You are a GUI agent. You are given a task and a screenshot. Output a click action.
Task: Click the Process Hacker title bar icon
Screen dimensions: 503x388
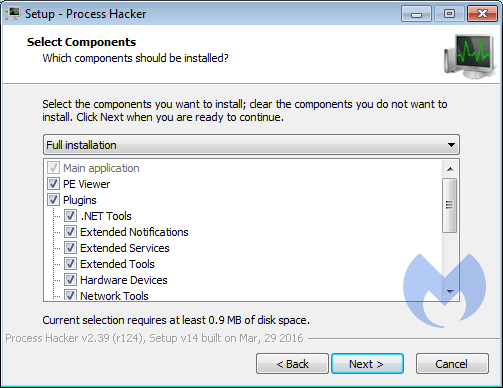click(x=13, y=14)
